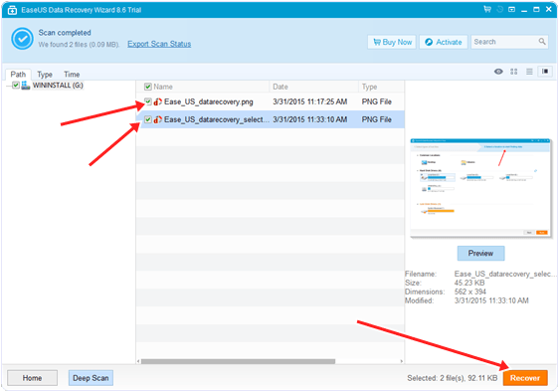Toggle the WININSTALL (G:) tree checkbox
This screenshot has width=559, height=392.
[16, 86]
